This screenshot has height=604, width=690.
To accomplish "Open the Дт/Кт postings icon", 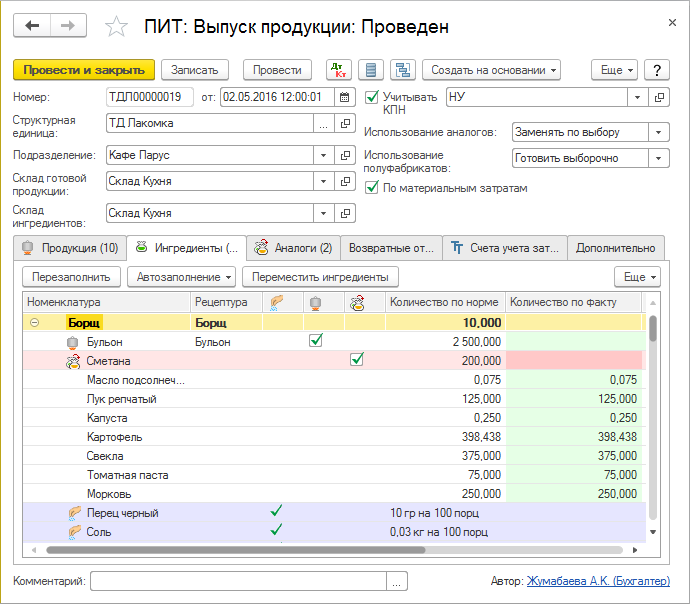I will coord(339,70).
